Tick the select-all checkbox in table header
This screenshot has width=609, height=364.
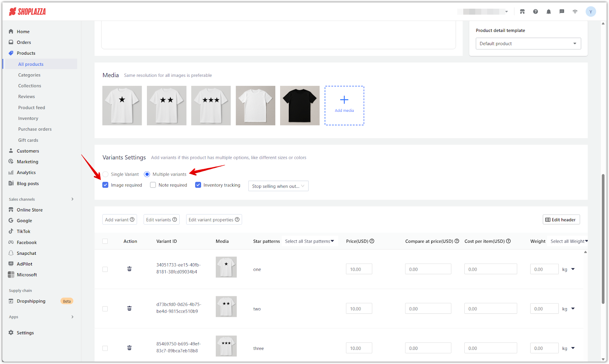coord(105,241)
